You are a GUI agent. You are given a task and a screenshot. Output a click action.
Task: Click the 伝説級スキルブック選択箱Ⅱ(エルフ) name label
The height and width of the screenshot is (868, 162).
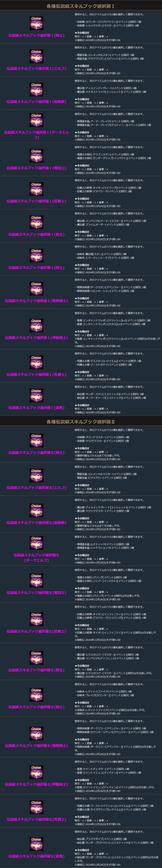(36, 488)
